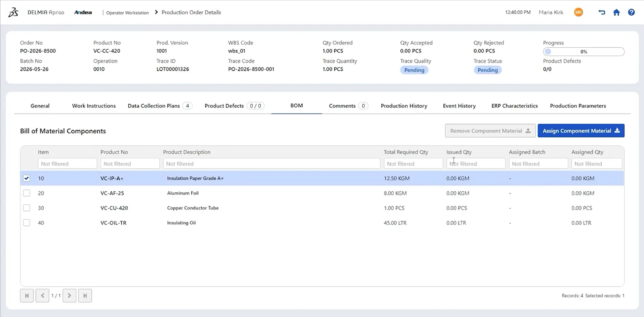Select the BOM tab
The height and width of the screenshot is (317, 644).
point(296,105)
